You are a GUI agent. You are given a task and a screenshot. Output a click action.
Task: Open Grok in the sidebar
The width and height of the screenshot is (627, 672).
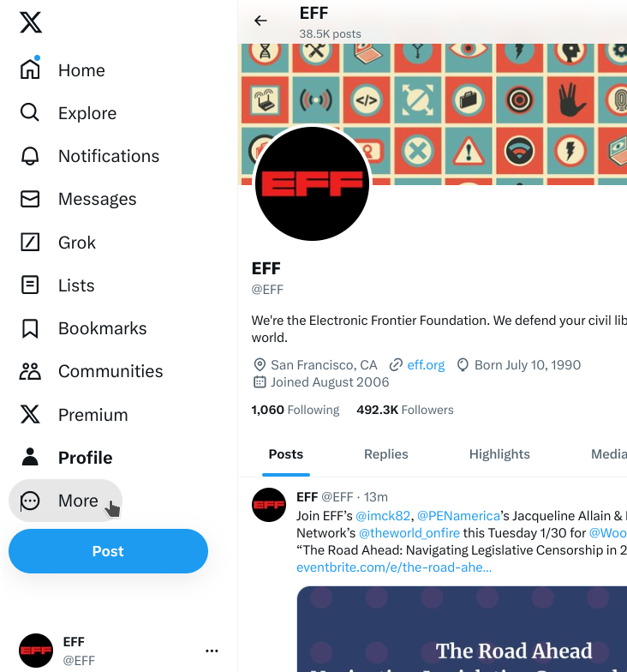coord(57,242)
